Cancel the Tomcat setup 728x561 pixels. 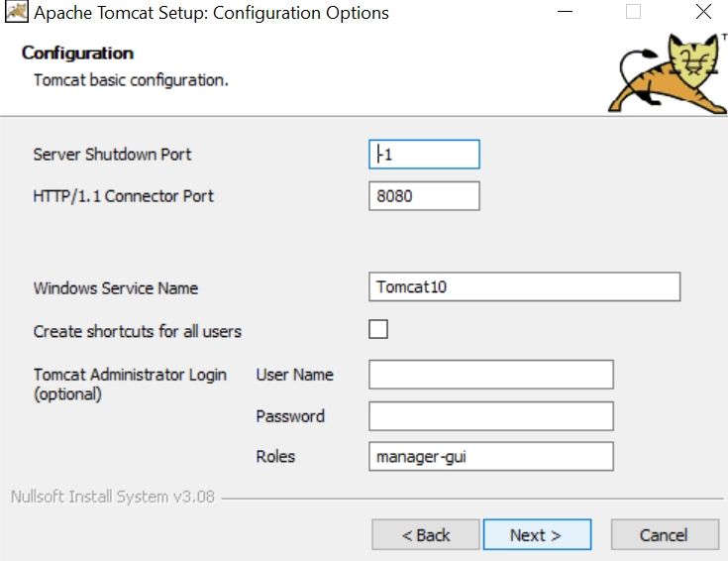[665, 535]
